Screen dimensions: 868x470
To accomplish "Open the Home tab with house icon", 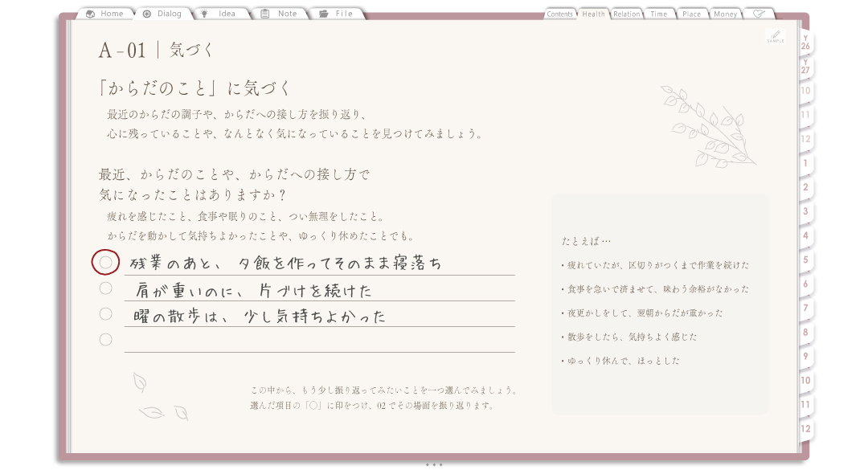I will click(x=105, y=14).
